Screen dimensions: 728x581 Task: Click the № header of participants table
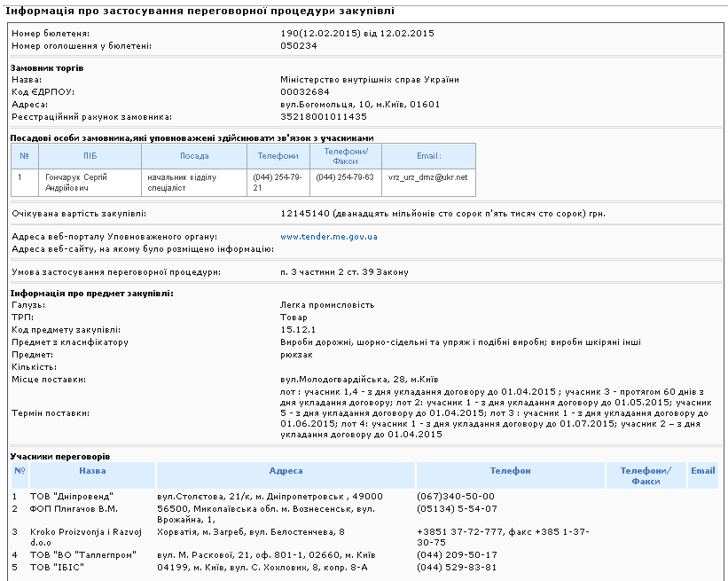tap(20, 471)
